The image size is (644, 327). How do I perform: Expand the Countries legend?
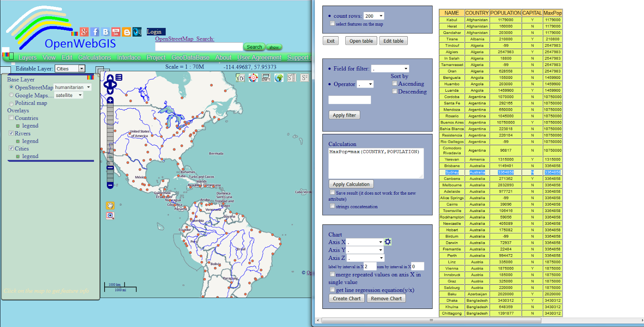pyautogui.click(x=18, y=126)
